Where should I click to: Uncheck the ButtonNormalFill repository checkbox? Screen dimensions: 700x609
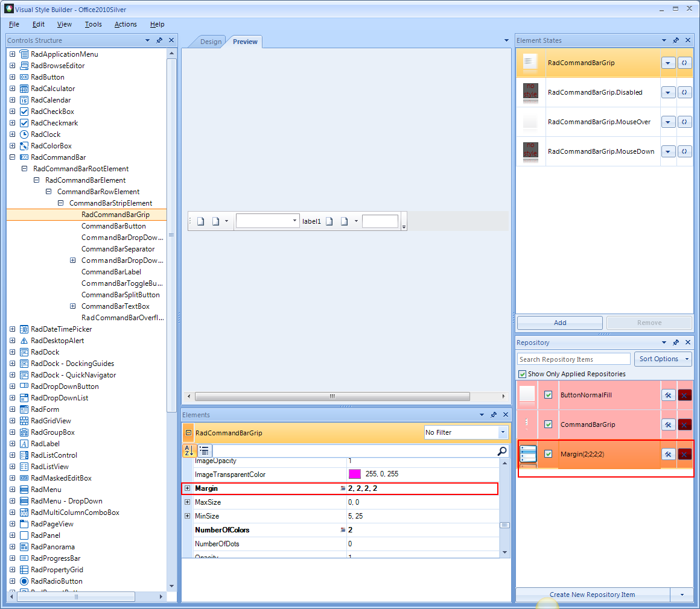pos(548,395)
